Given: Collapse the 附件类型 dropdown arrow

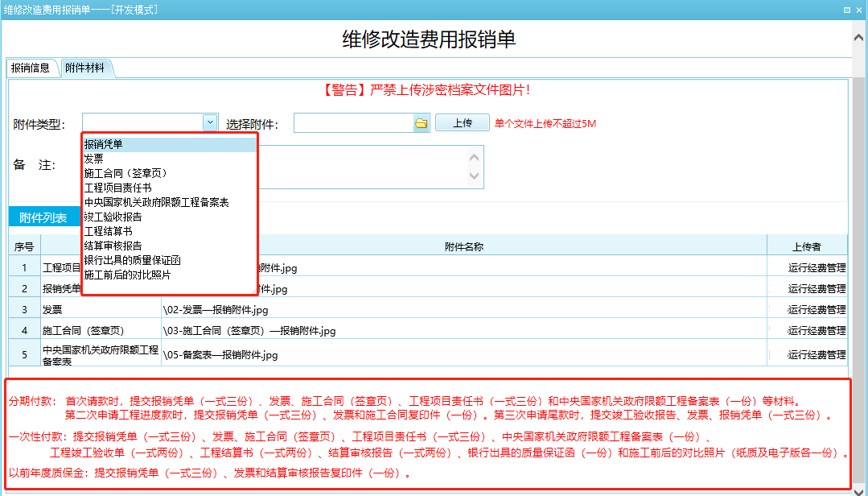Looking at the screenshot, I should coord(210,122).
